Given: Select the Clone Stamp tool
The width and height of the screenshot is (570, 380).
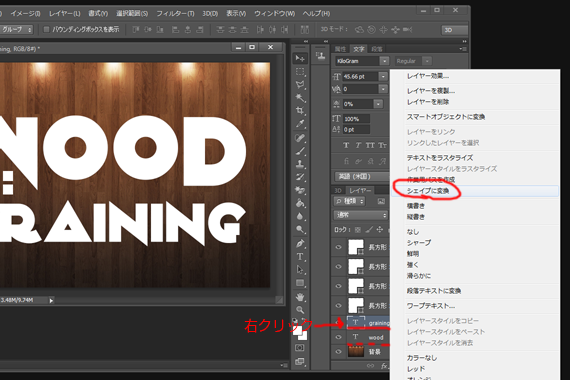Looking at the screenshot, I should [x=300, y=164].
